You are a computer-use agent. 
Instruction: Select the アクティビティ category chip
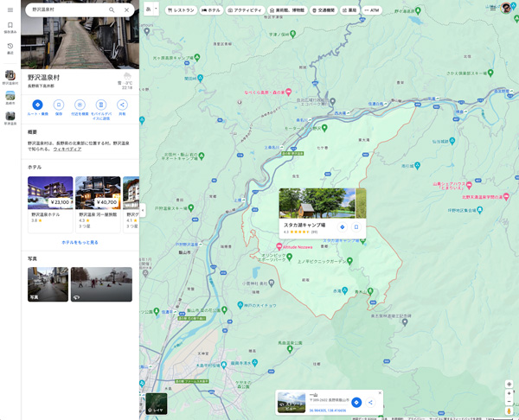coord(245,10)
